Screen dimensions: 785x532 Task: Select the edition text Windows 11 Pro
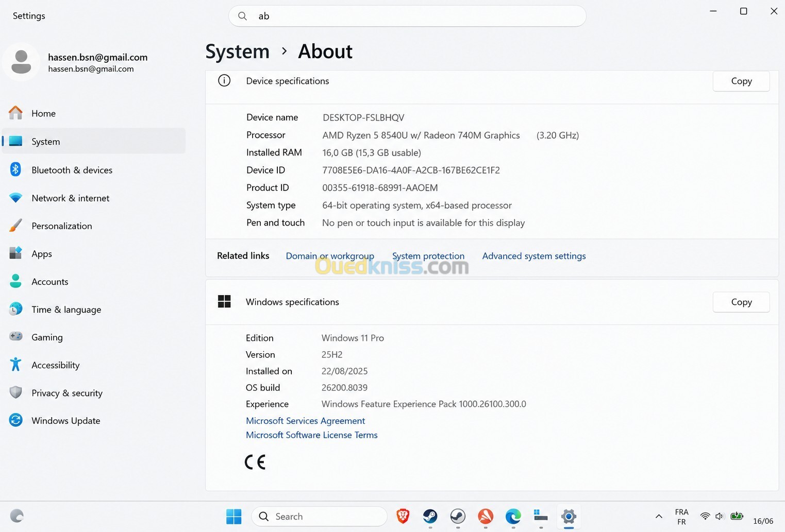point(353,338)
